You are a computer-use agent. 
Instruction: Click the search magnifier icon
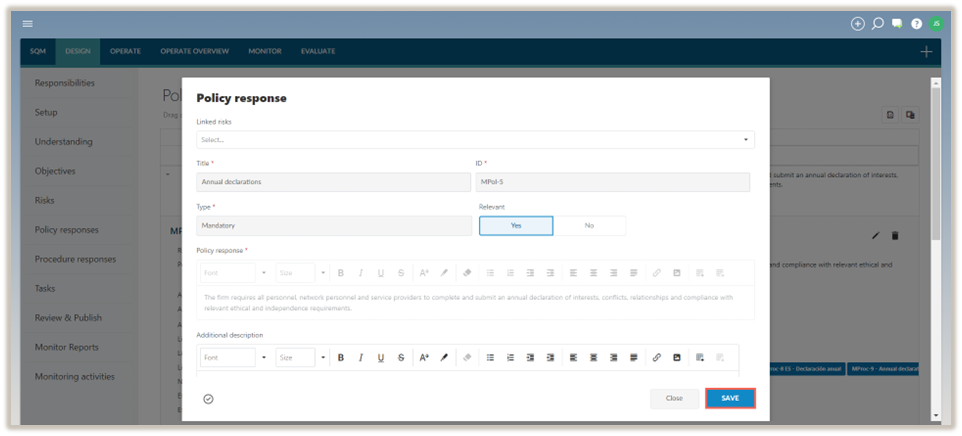877,23
